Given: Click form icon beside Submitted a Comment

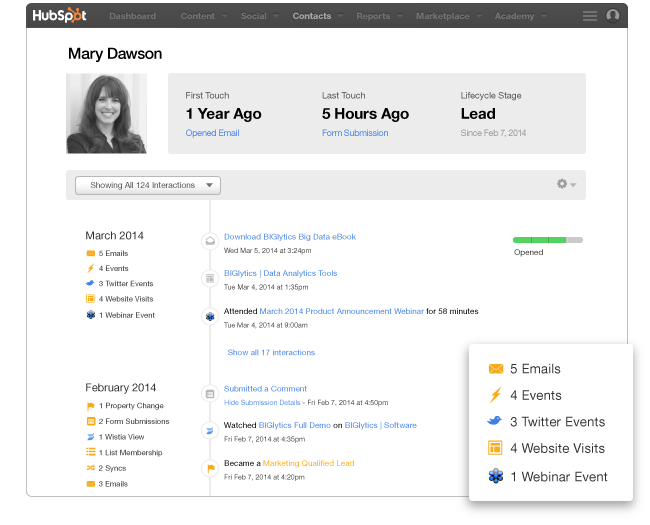Looking at the screenshot, I should [210, 394].
